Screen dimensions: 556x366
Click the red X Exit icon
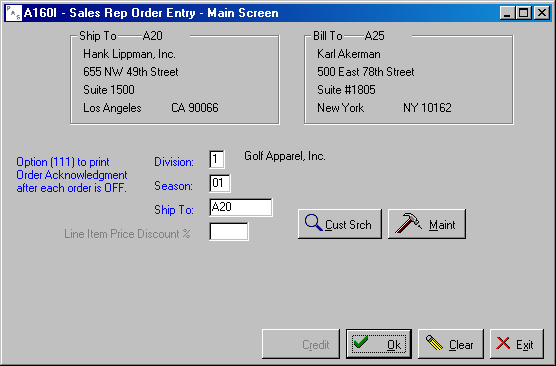(503, 343)
